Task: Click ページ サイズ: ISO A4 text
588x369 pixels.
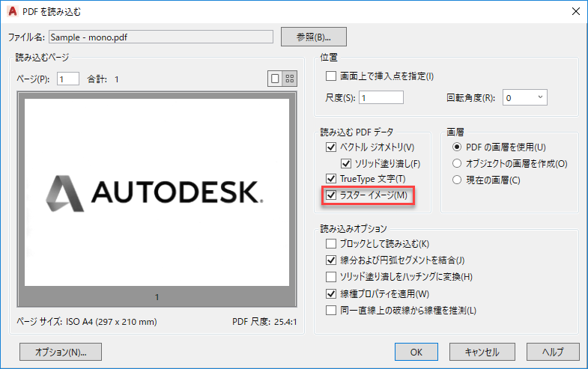Action: (87, 322)
